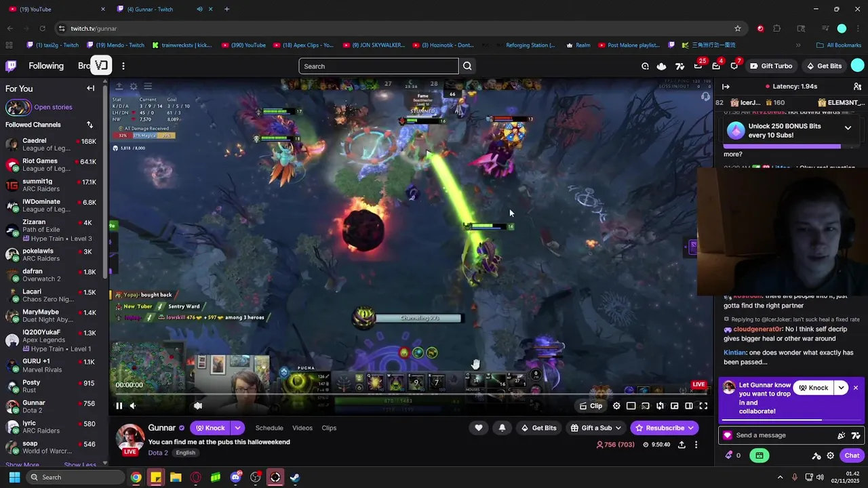Open the user profile avatar menu
868x488 pixels.
857,66
